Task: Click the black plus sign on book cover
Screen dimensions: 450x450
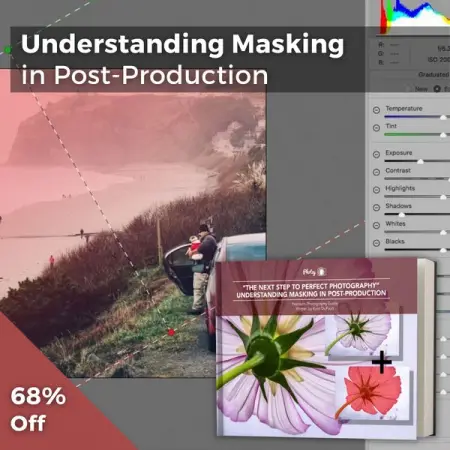Action: click(382, 362)
